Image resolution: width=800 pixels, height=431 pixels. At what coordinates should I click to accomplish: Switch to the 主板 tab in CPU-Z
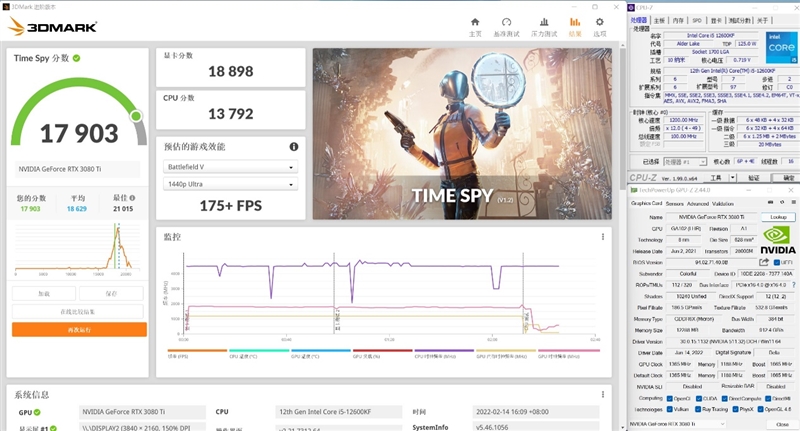[x=659, y=20]
